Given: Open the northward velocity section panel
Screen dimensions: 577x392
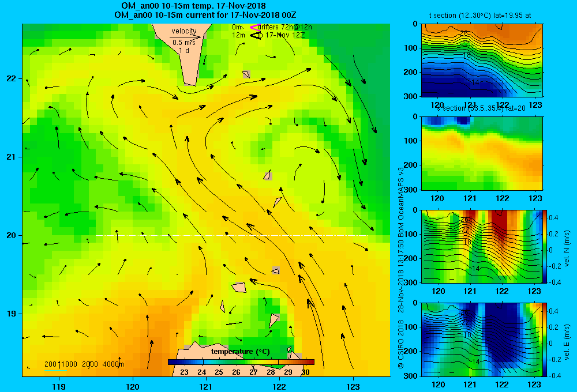Looking at the screenshot, I should click(482, 246).
